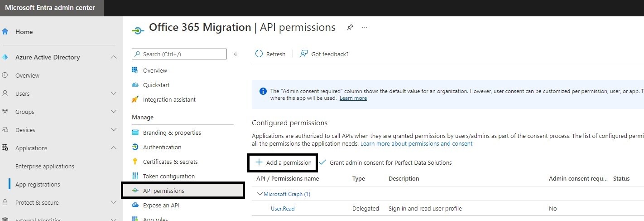This screenshot has height=221, width=644.
Task: Collapse the Azure Active Directory section
Action: pos(114,57)
